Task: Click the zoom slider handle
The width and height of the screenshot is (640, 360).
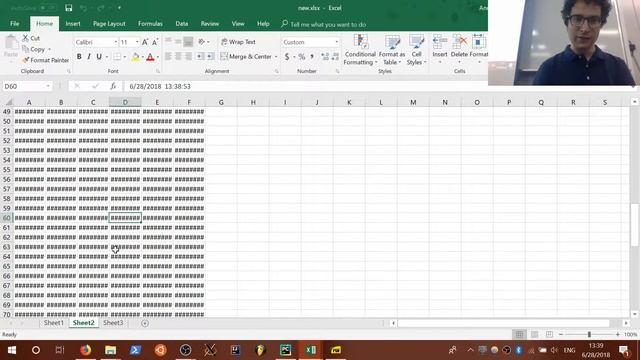Action: click(589, 334)
